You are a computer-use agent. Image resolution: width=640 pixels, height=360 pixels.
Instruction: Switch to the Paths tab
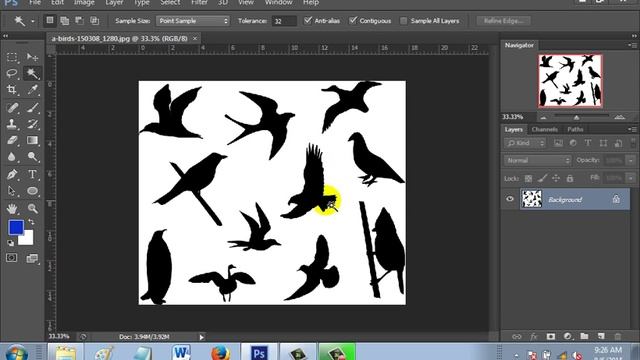pos(575,129)
